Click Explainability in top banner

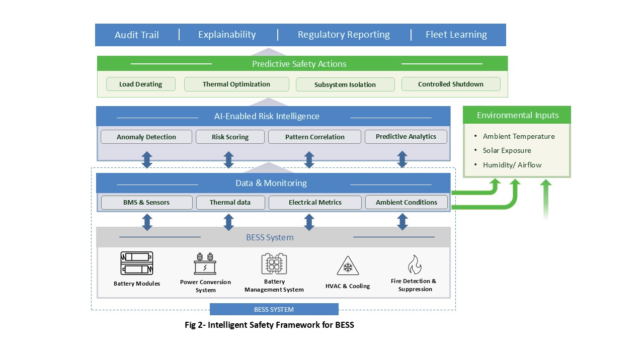(x=227, y=34)
